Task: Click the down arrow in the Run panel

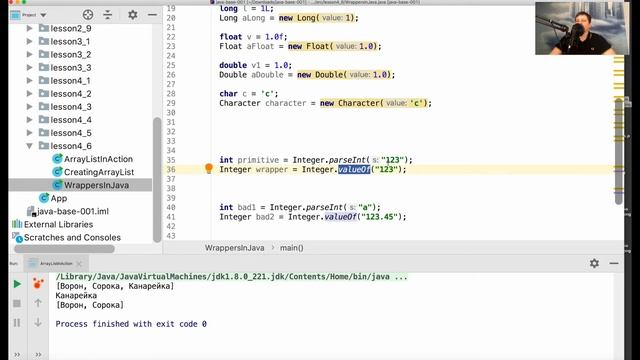Action: point(38,322)
